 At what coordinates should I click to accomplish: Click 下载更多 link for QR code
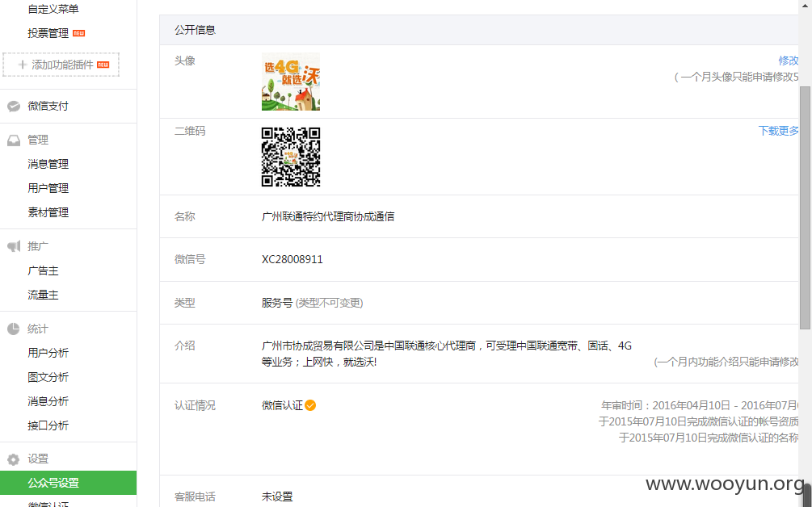778,131
